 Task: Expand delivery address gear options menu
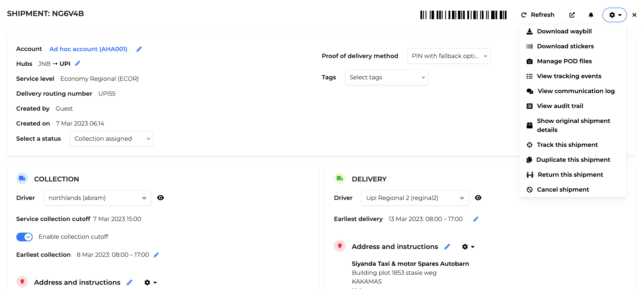click(468, 247)
